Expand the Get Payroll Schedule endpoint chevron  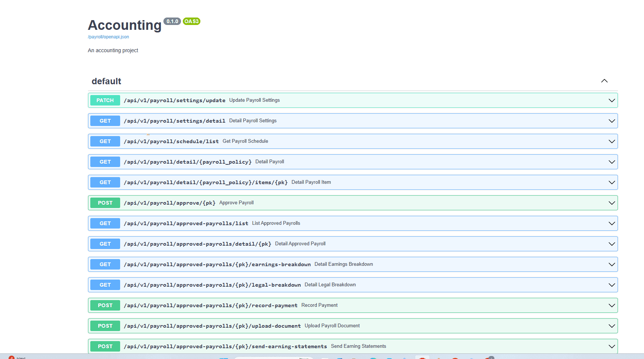(612, 141)
